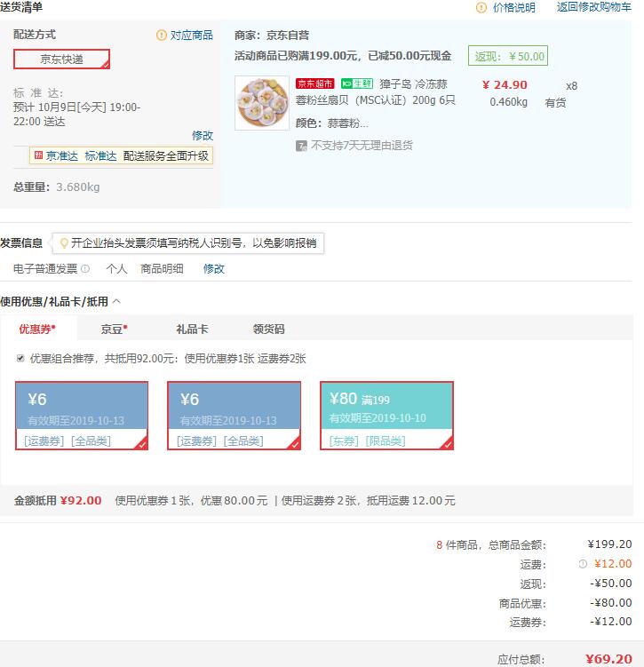Click the 电子普通发票 help icon

tap(85, 269)
